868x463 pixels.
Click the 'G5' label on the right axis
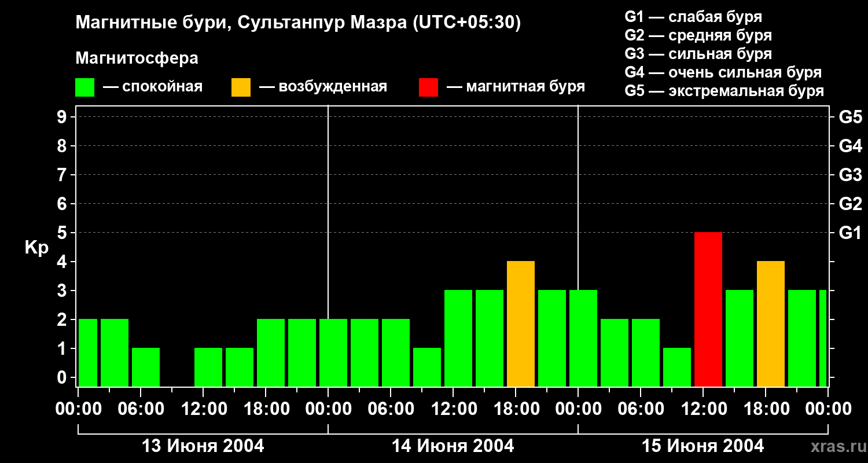[x=851, y=117]
